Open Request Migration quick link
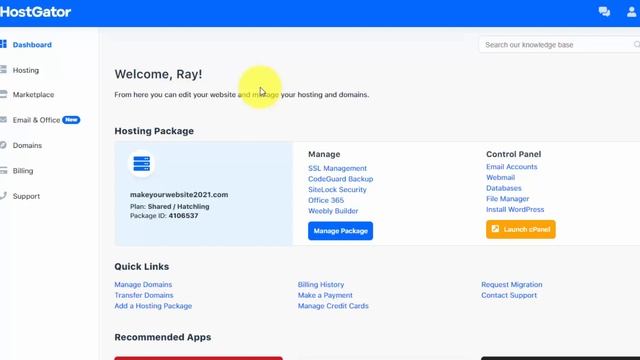Image resolution: width=640 pixels, height=360 pixels. [511, 284]
